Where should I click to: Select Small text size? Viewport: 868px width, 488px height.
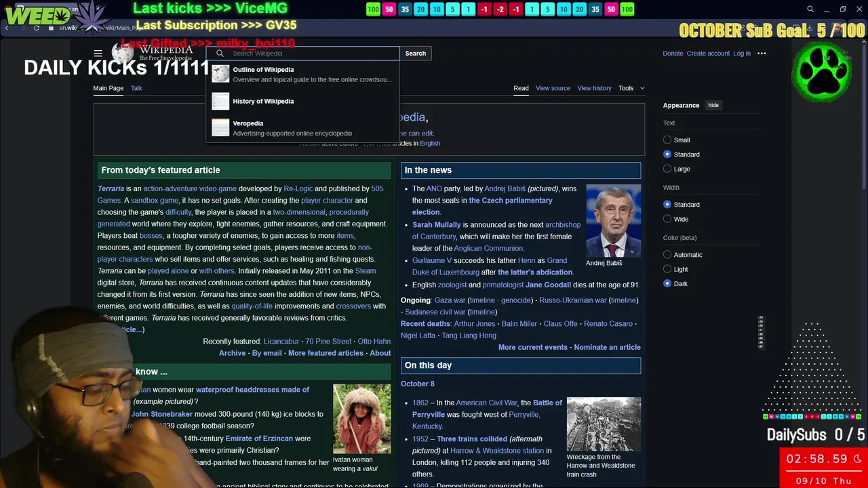pos(667,140)
